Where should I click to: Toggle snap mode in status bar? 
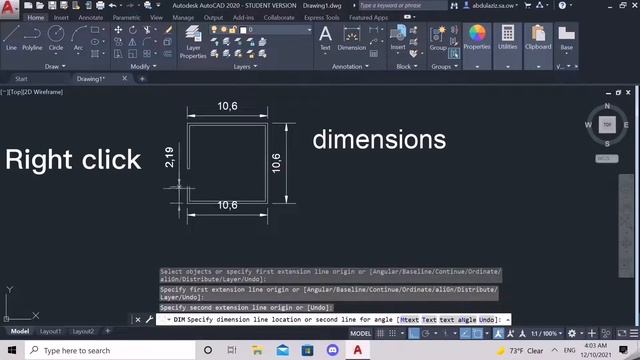pos(393,333)
